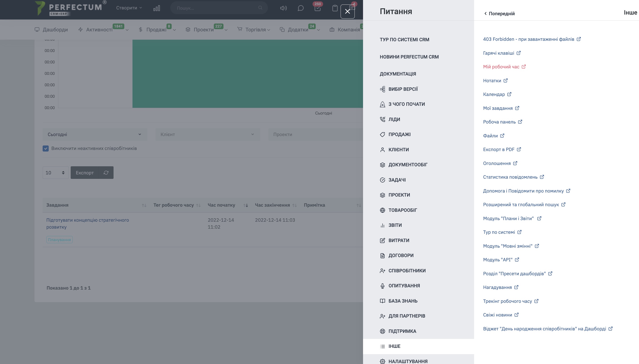Open external link icon beside Гарячі клавіші
The height and width of the screenshot is (364, 639).
tap(519, 53)
